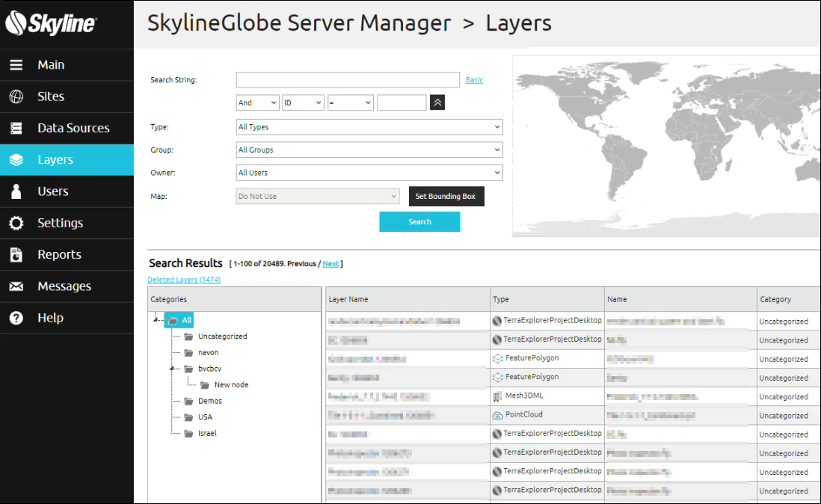Click the Demos folder icon
The width and height of the screenshot is (821, 504).
[188, 402]
